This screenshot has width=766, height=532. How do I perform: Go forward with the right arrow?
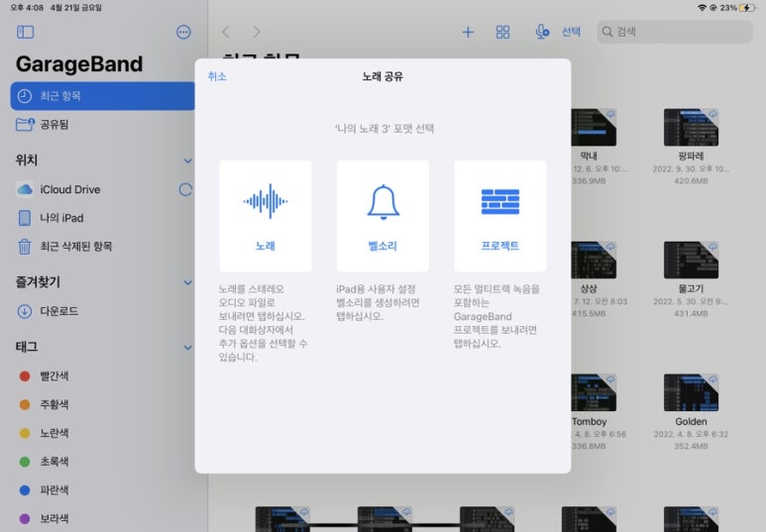coord(257,33)
